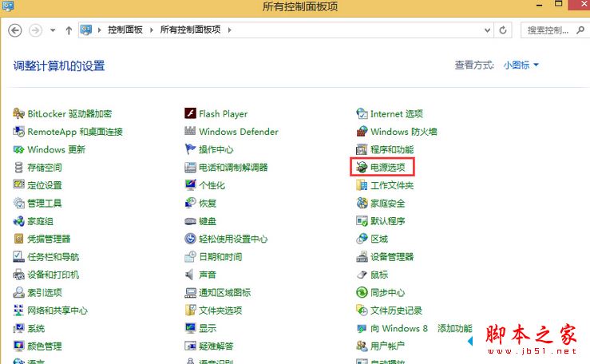This screenshot has height=364, width=590.
Task: Click the 通知区域图标 link
Action: (224, 292)
